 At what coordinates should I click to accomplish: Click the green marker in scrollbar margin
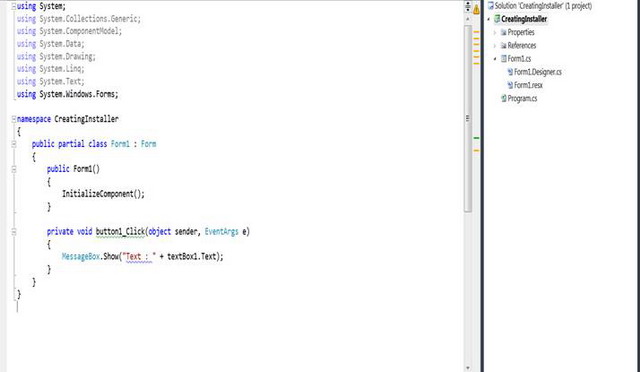476,138
